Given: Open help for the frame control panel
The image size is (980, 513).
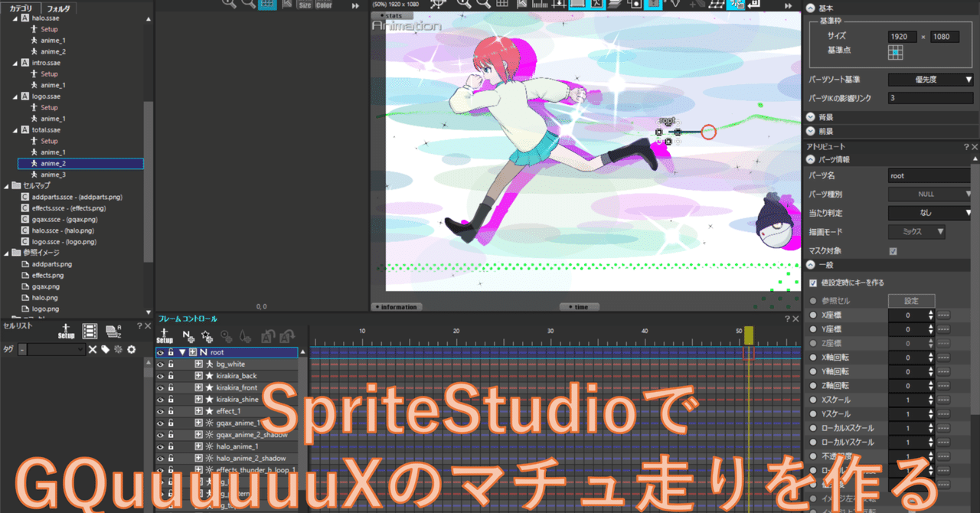Looking at the screenshot, I should click(787, 319).
